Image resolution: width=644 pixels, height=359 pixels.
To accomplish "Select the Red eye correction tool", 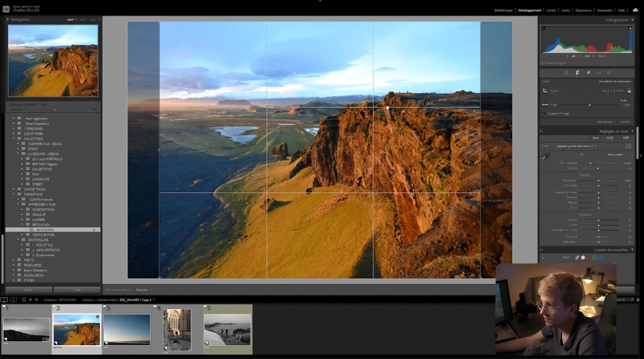I will click(x=599, y=73).
